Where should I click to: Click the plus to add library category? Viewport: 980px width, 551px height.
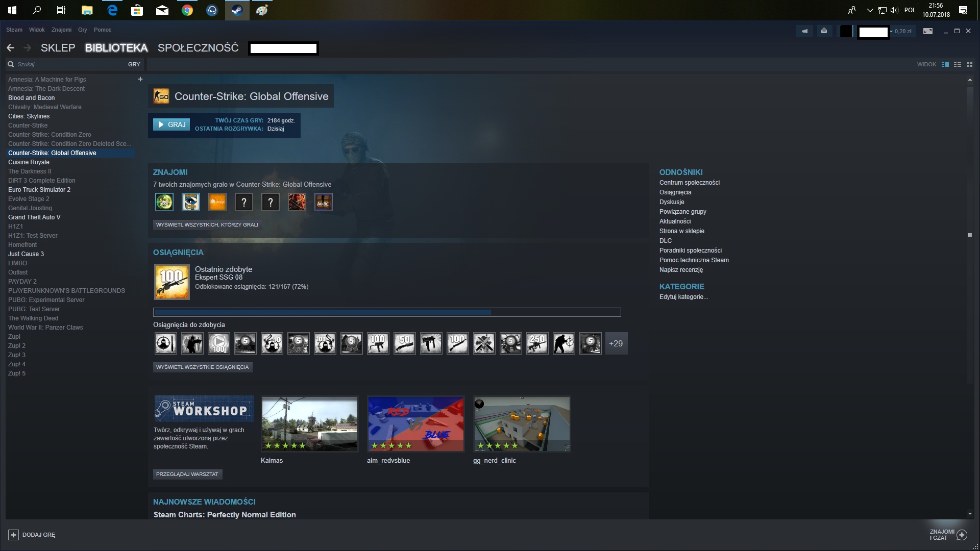pos(140,79)
